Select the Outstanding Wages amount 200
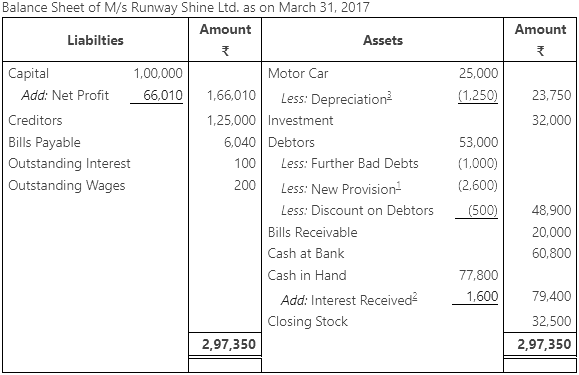Viewport: 579px width, 375px height. tap(245, 185)
